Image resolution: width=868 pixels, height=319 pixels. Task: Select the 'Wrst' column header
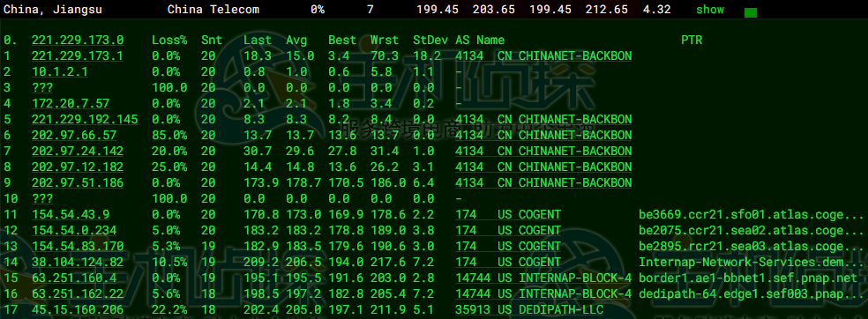tap(385, 41)
